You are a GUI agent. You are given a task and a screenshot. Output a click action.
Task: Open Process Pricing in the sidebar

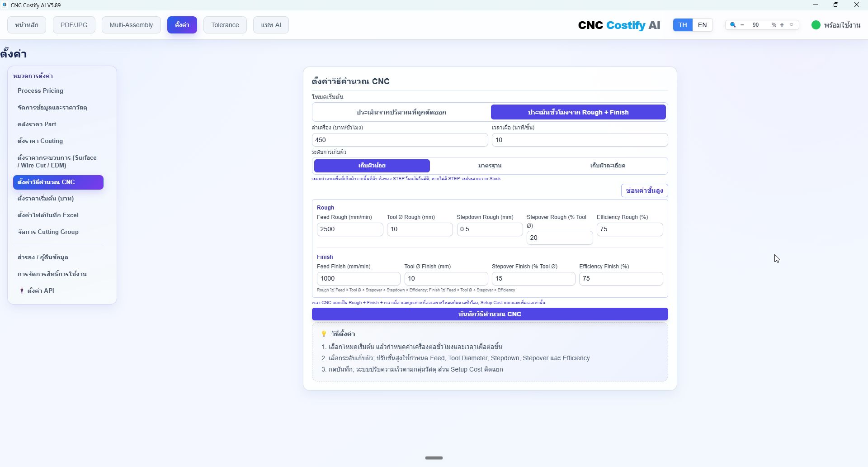[x=58, y=91]
